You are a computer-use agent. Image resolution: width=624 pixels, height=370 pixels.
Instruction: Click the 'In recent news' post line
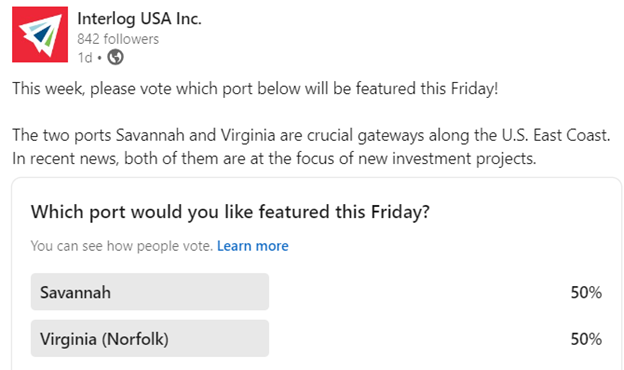click(274, 158)
